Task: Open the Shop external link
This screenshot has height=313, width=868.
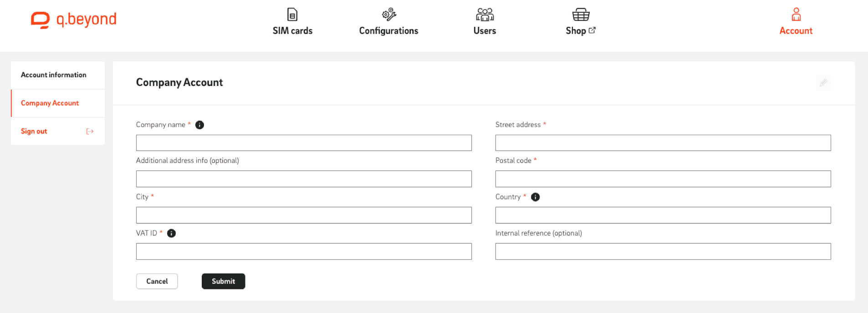Action: pyautogui.click(x=580, y=22)
